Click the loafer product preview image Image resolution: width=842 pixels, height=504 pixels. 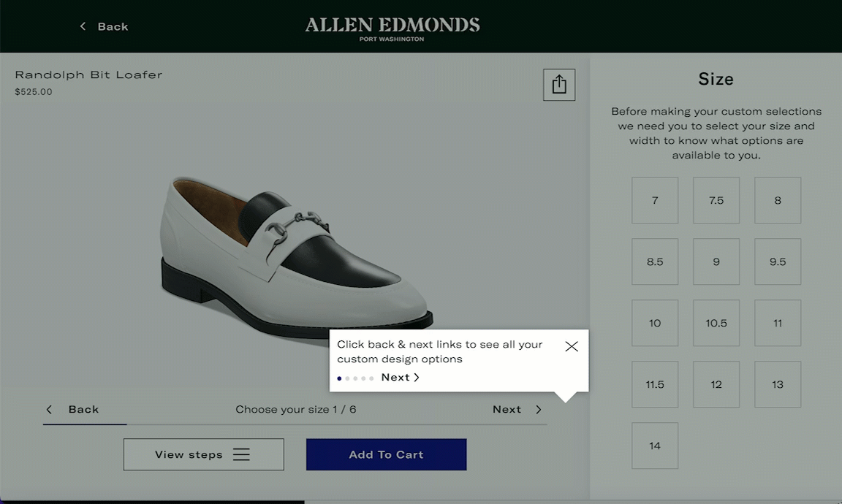(292, 256)
